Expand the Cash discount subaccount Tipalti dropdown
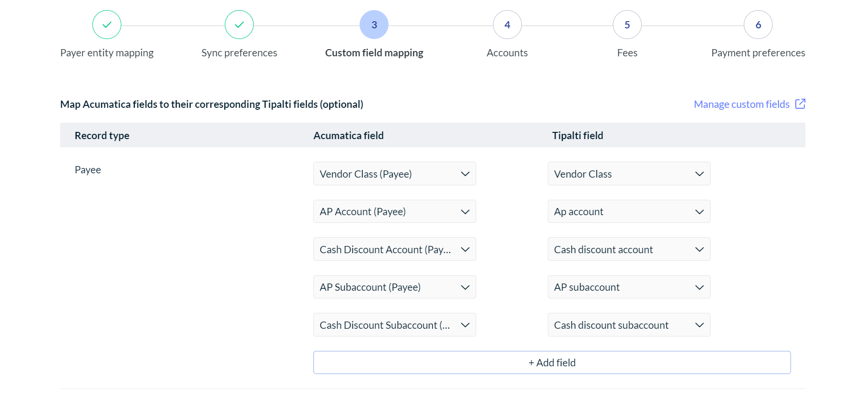The image size is (868, 400). 629,325
